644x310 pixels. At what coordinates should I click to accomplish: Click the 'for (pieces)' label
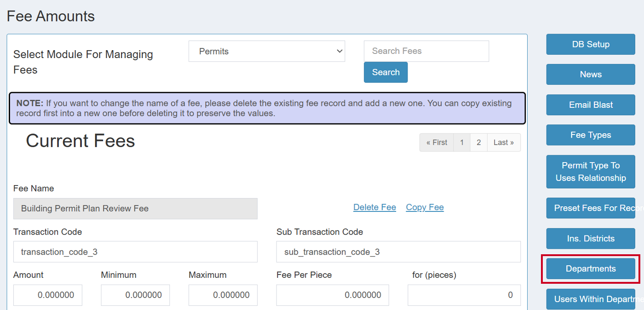click(434, 275)
